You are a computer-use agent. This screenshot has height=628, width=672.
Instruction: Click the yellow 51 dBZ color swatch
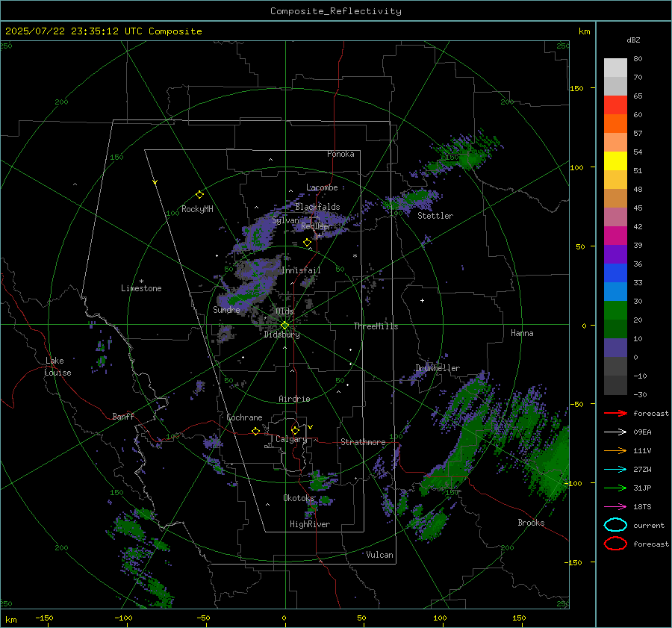pos(615,161)
